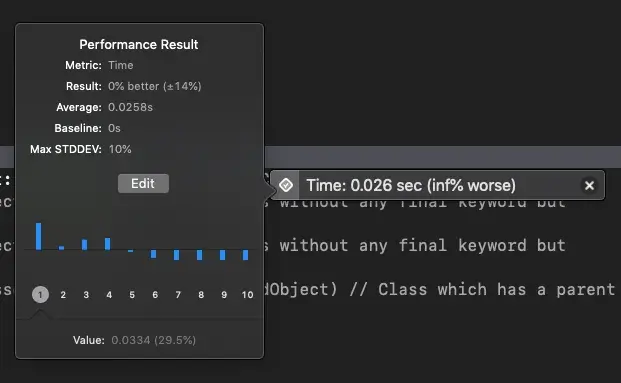Select iteration 2 in the run list
The image size is (621, 383).
[x=63, y=295]
